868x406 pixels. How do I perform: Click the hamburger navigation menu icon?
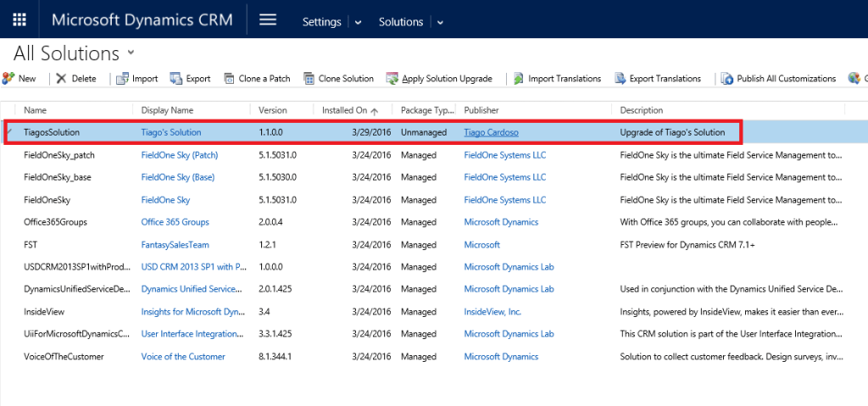(x=268, y=19)
